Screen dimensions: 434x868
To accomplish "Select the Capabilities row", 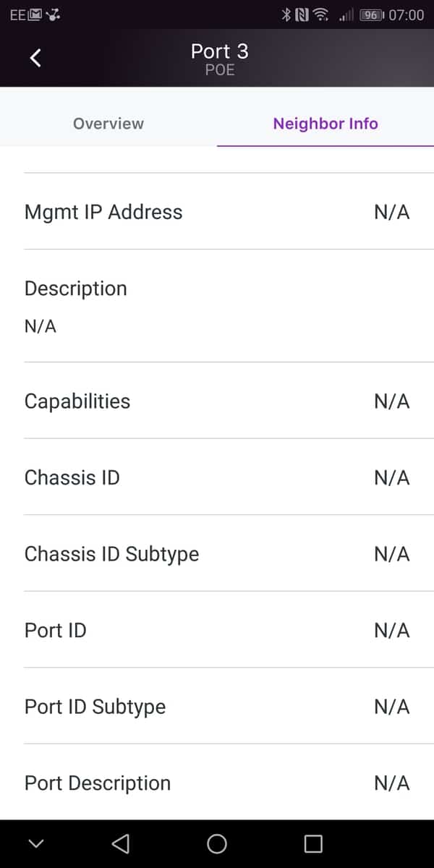I will (x=217, y=401).
